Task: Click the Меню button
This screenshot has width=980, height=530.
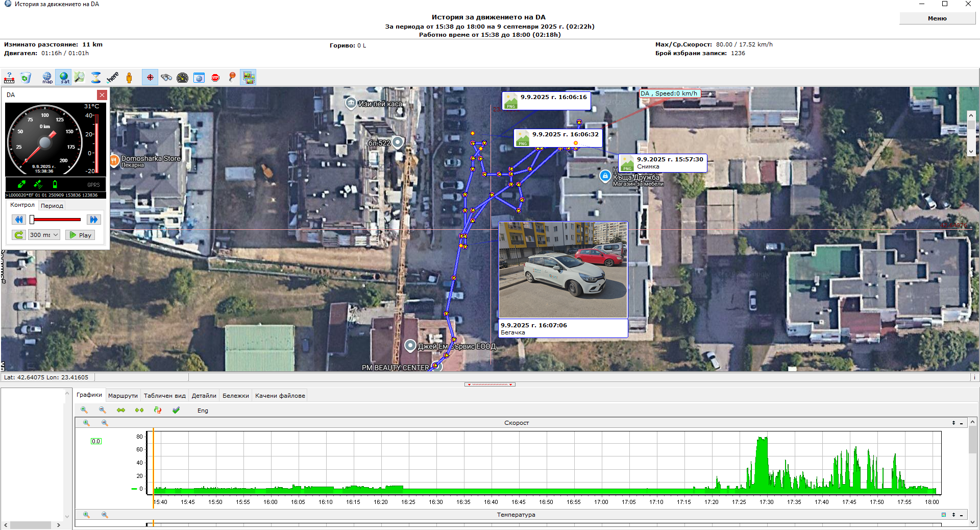Action: pyautogui.click(x=937, y=18)
